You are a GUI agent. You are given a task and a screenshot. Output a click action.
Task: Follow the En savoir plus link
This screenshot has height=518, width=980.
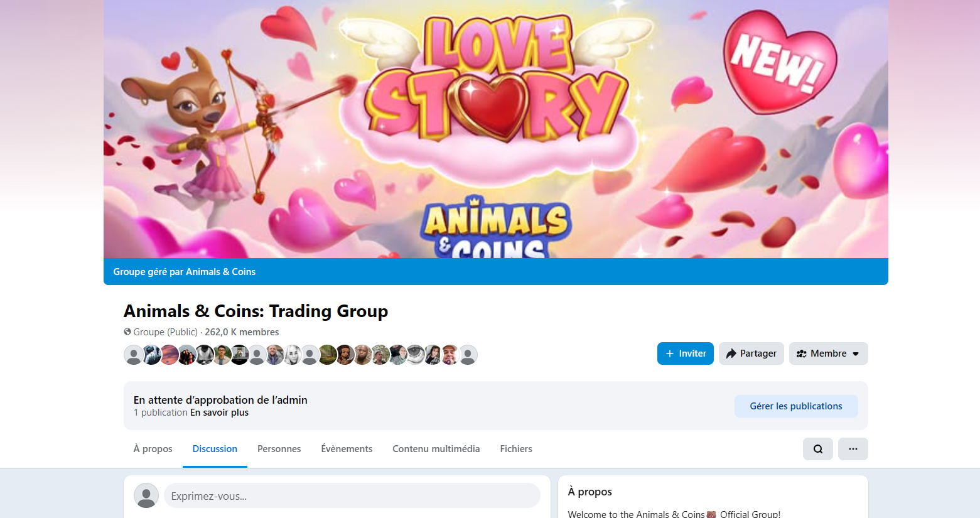(x=219, y=413)
